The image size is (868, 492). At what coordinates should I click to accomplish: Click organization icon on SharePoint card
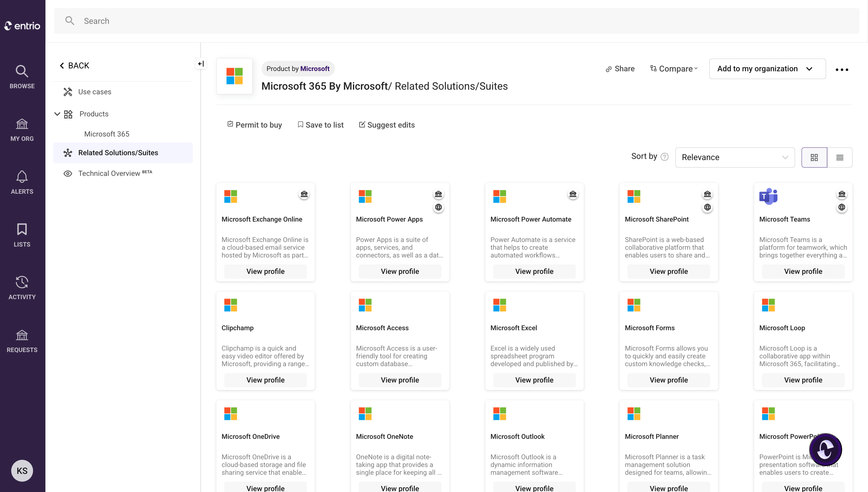pos(707,194)
